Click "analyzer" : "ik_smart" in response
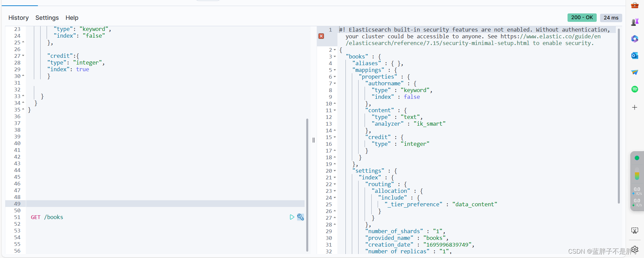644x258 pixels. (x=409, y=124)
